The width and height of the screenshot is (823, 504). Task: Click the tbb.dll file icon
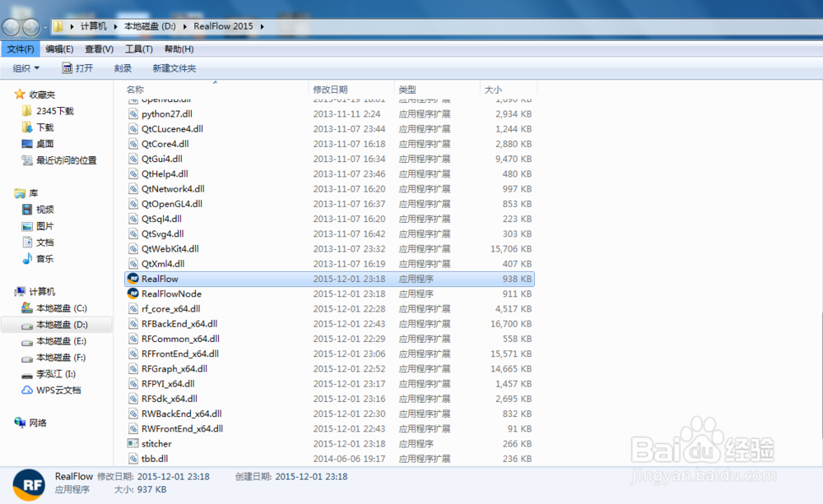pos(133,459)
